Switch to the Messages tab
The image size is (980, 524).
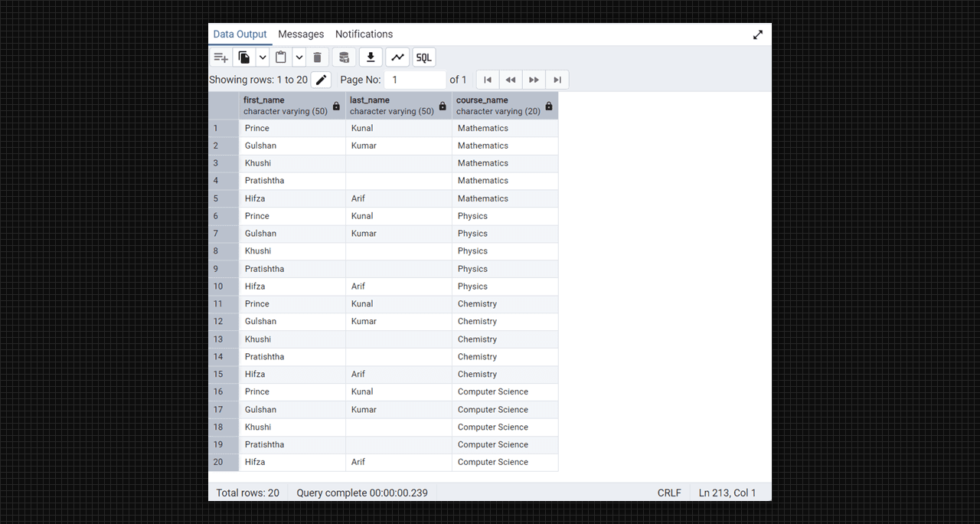(x=301, y=34)
